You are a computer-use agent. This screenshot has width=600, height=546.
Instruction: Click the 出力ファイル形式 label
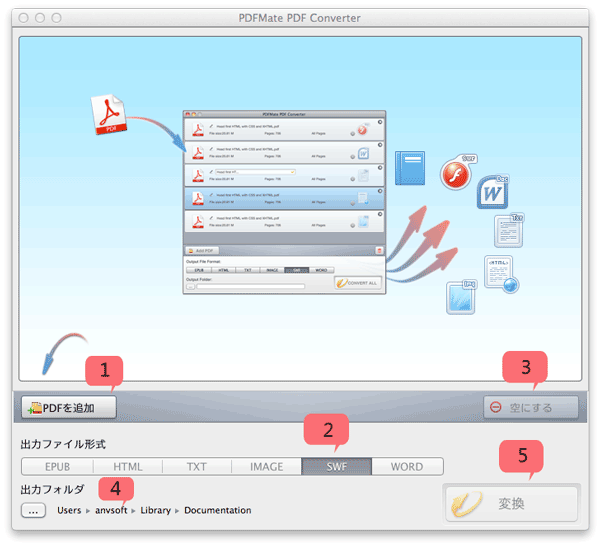63,444
